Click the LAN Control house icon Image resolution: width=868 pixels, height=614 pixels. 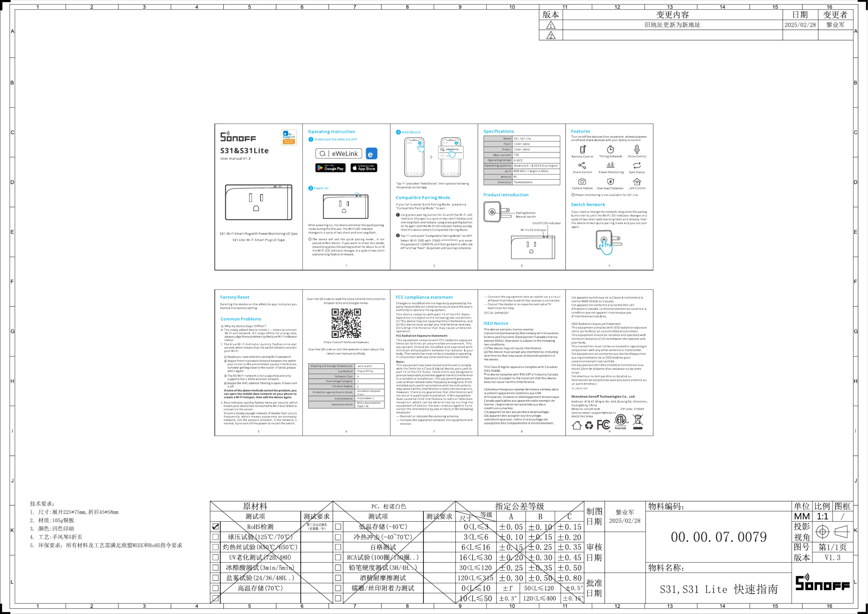[x=637, y=182]
